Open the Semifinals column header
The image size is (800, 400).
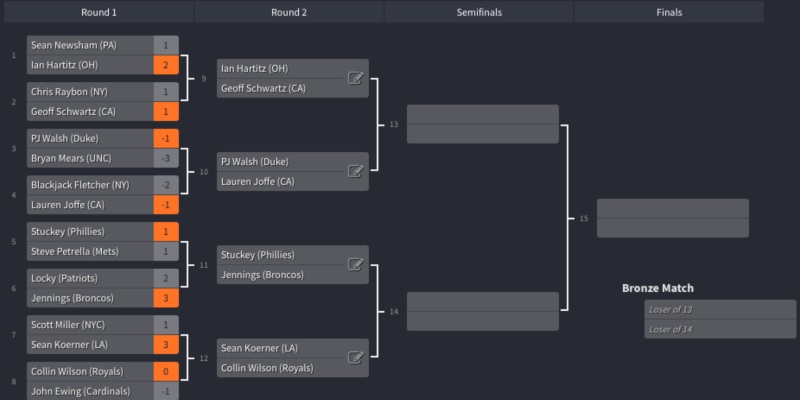479,12
